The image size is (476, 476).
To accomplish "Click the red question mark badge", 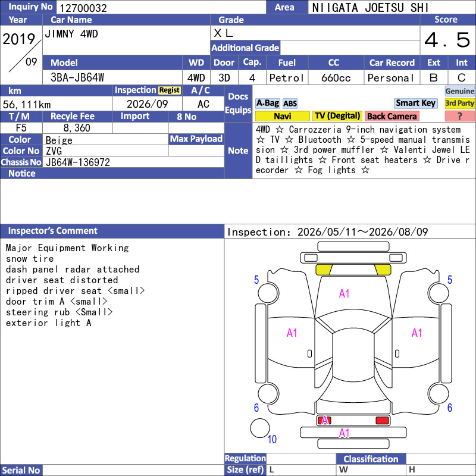I will pyautogui.click(x=459, y=116).
